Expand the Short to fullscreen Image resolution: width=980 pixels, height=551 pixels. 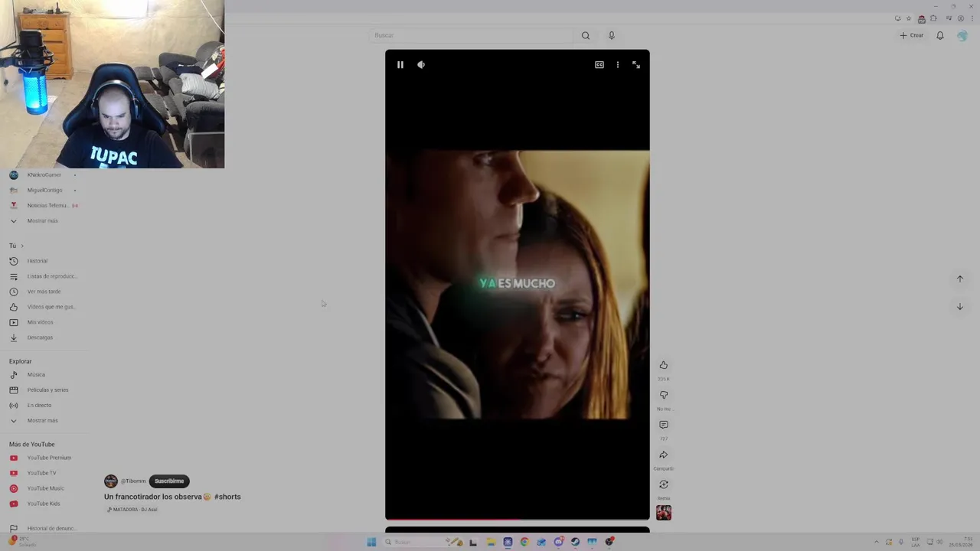pyautogui.click(x=636, y=65)
